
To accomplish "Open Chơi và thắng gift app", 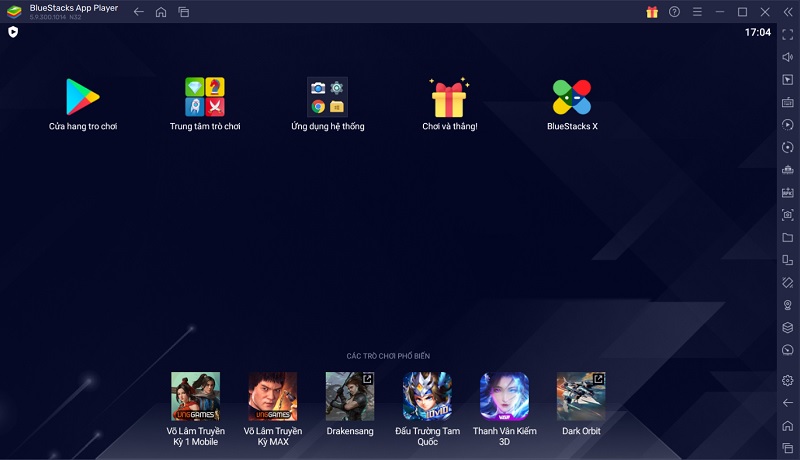I will (449, 97).
